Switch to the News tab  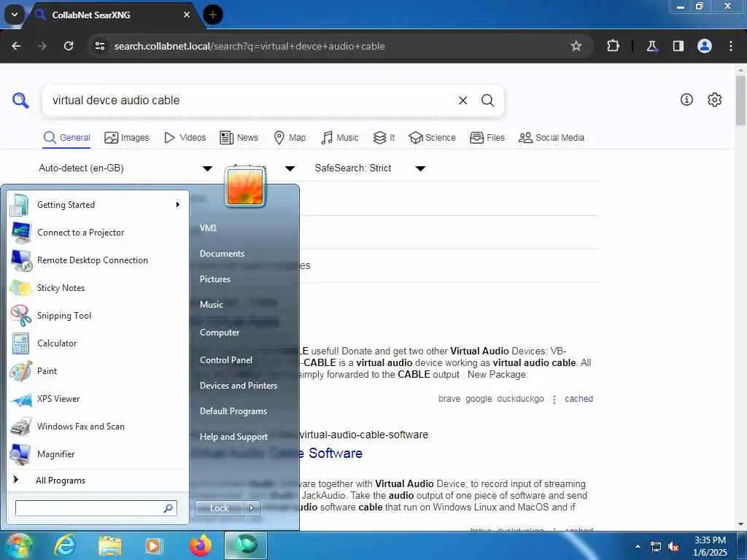(x=239, y=138)
